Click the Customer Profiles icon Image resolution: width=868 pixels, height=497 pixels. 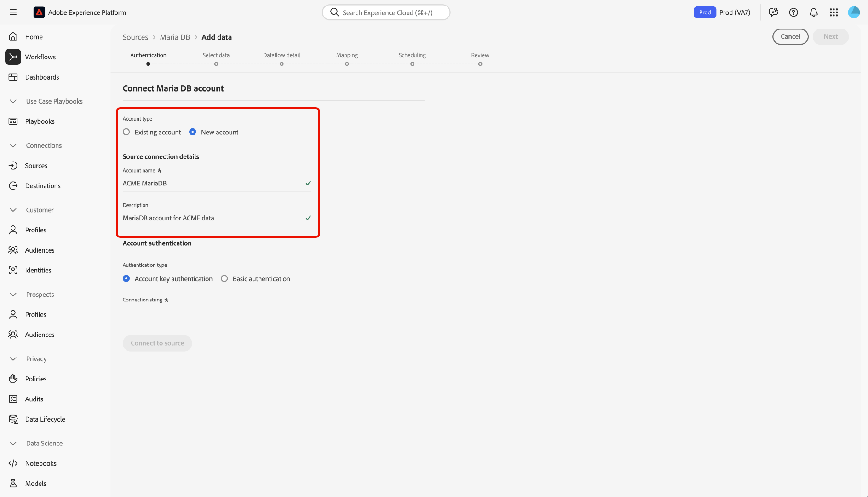coord(13,230)
